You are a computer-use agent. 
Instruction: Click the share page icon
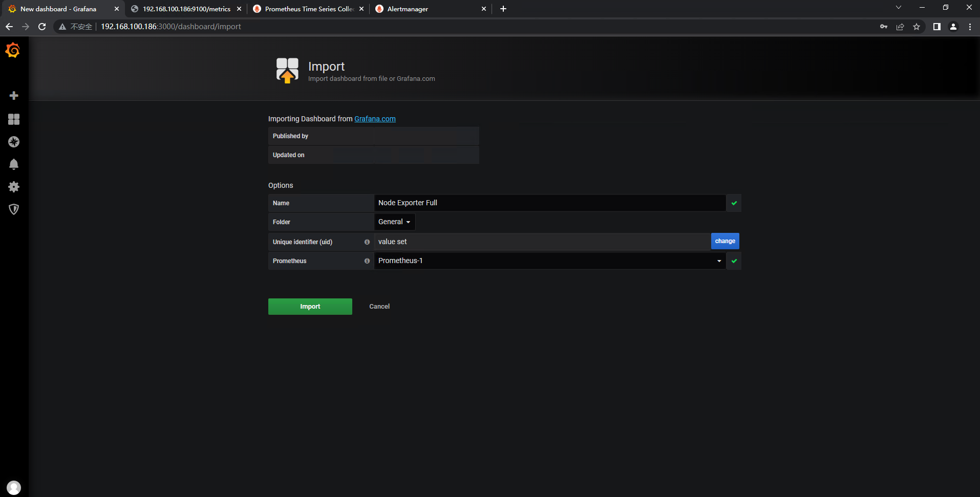coord(900,27)
